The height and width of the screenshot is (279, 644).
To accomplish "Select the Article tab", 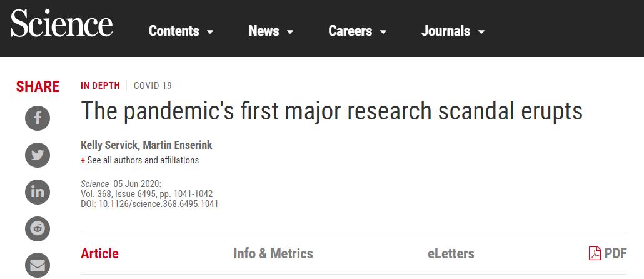I will coord(99,253).
